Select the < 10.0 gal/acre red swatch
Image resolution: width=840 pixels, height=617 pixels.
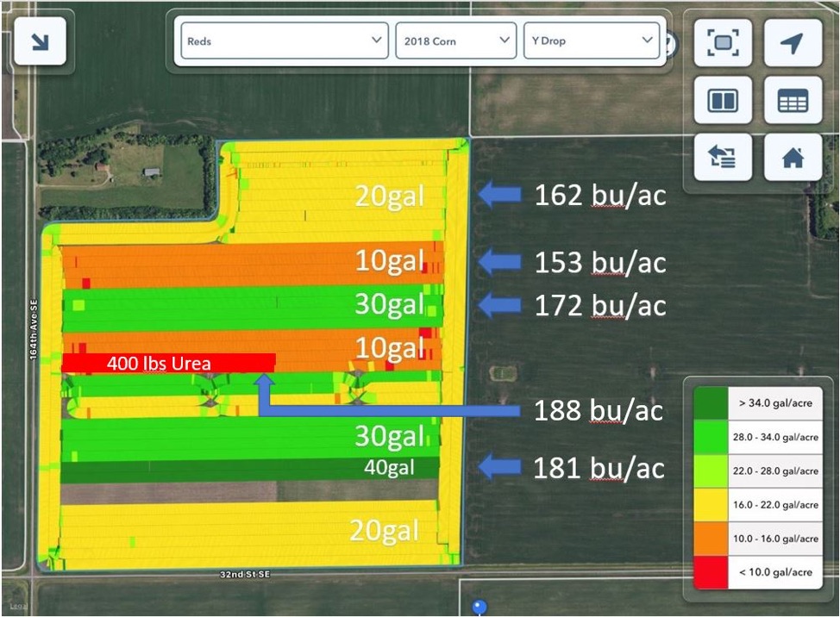[x=711, y=572]
